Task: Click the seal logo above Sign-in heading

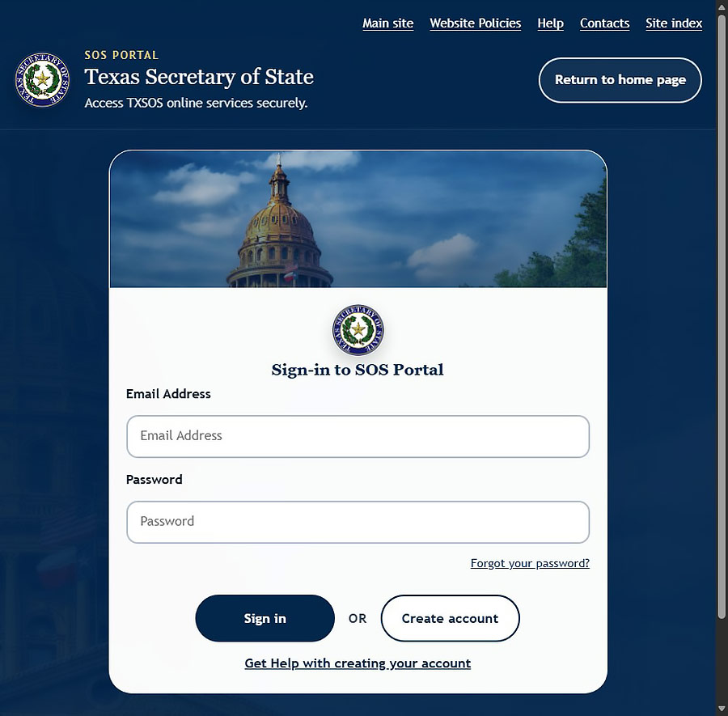Action: [358, 329]
